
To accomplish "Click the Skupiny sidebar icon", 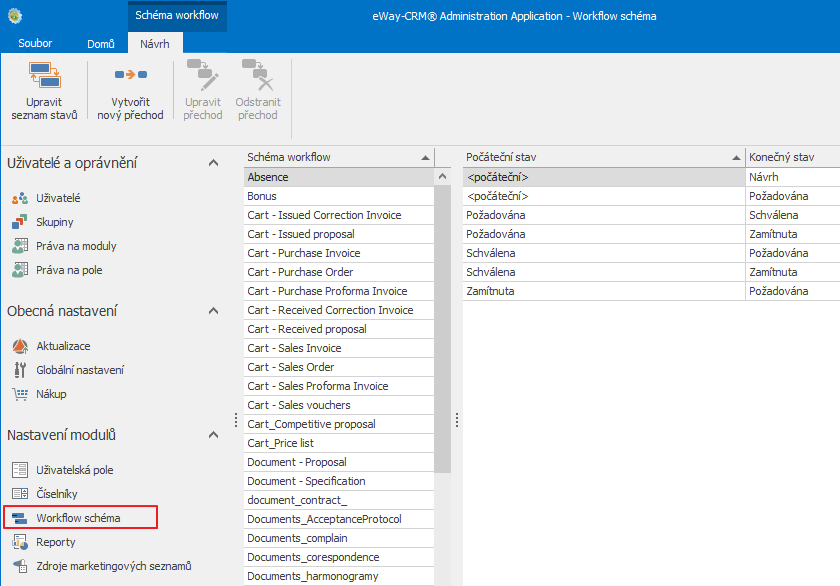I will 20,222.
